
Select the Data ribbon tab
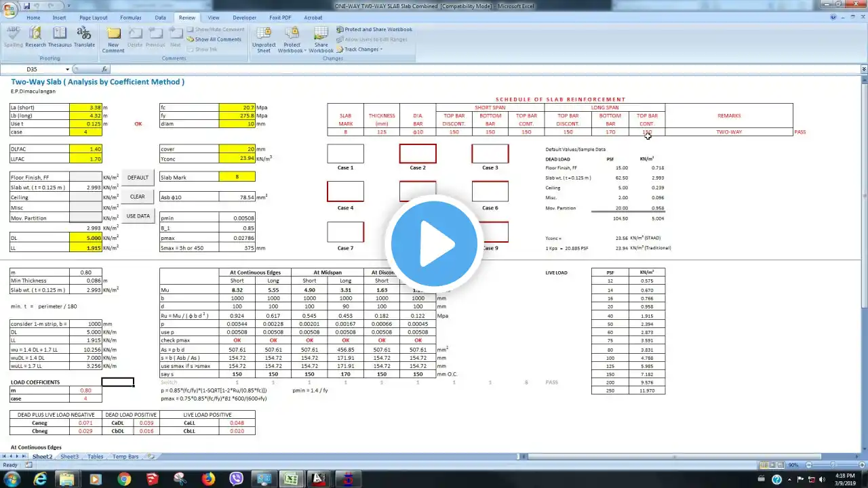click(x=160, y=18)
